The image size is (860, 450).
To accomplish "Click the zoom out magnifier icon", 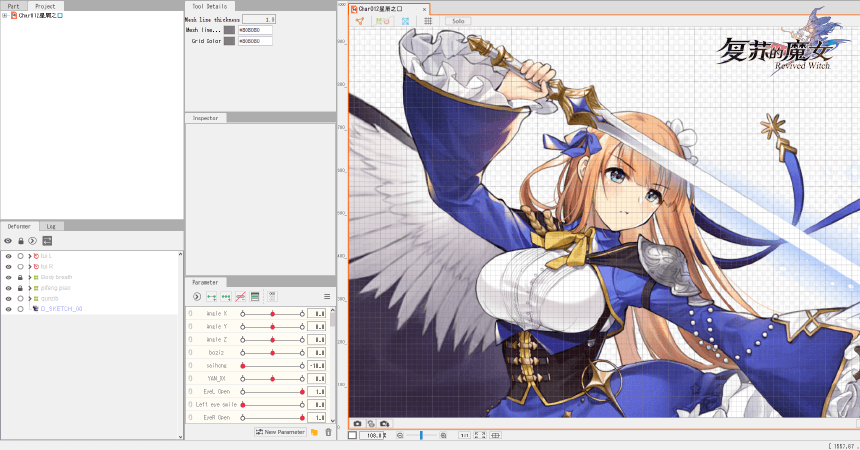I will click(400, 435).
